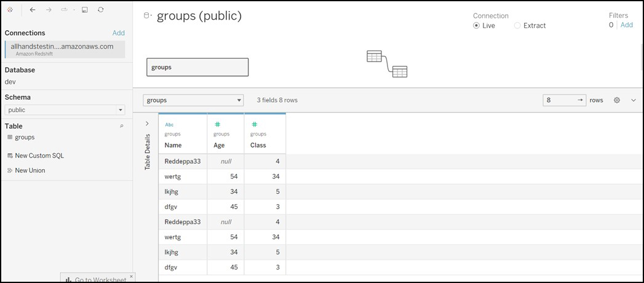Select New Union option
The width and height of the screenshot is (644, 283).
click(x=30, y=170)
